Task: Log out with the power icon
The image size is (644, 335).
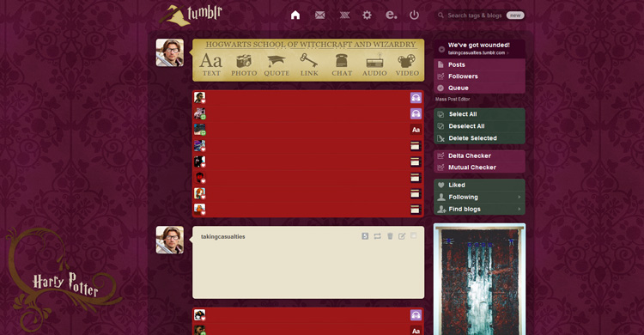Action: point(414,15)
